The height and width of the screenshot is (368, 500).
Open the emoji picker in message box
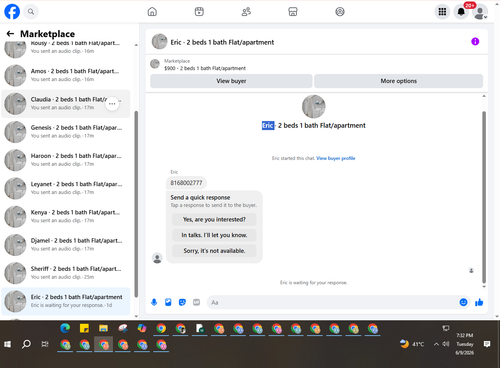[463, 302]
